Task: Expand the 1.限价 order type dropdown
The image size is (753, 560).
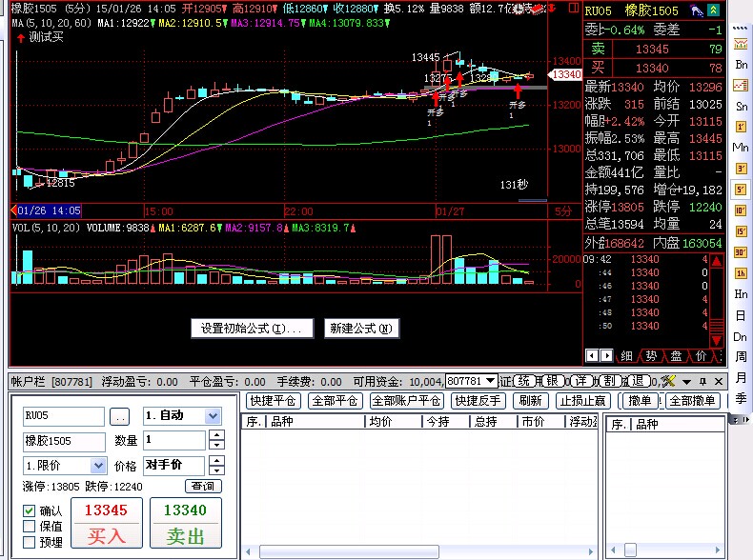Action: [97, 466]
